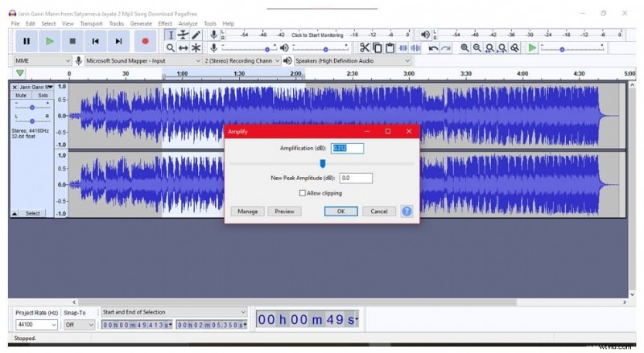The image size is (644, 353).
Task: Click the horizontal scrollbar below the tracks
Action: (x=297, y=302)
